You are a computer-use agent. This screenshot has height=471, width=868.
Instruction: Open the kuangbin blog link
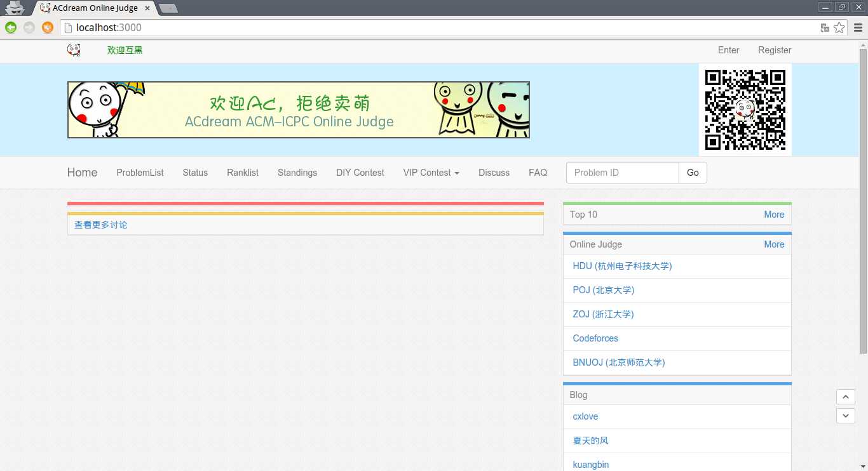591,465
